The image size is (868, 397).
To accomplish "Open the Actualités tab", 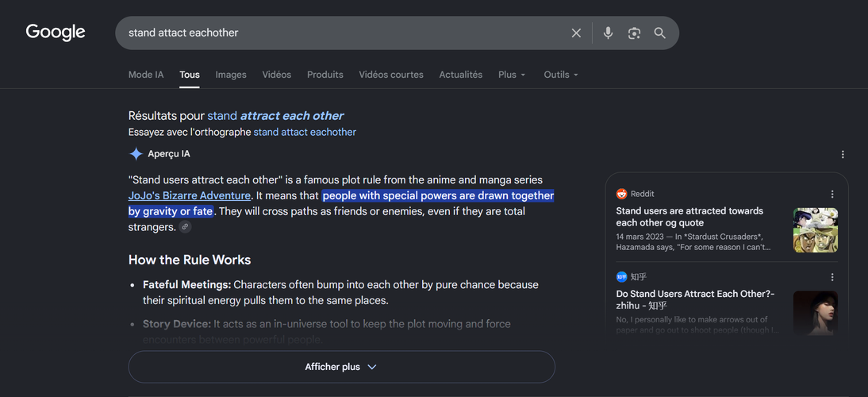I will 460,74.
